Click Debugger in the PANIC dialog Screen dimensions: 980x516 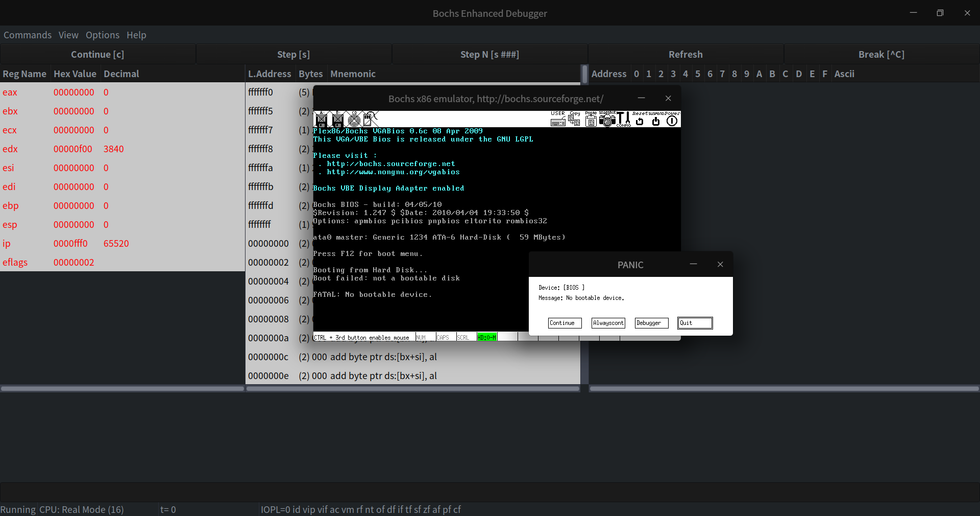(651, 323)
